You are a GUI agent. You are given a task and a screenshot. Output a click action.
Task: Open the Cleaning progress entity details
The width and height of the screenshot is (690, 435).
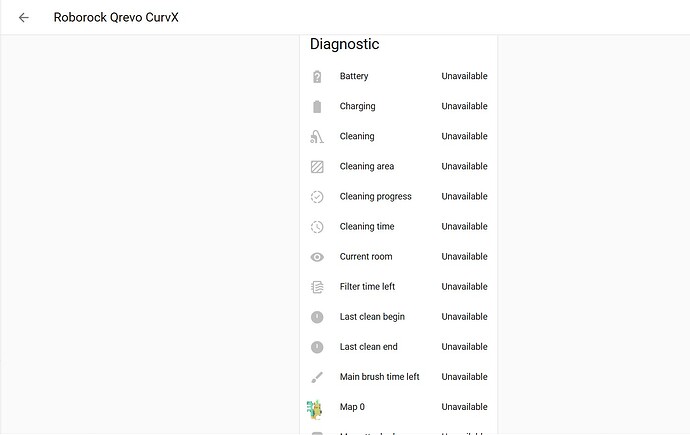click(375, 197)
